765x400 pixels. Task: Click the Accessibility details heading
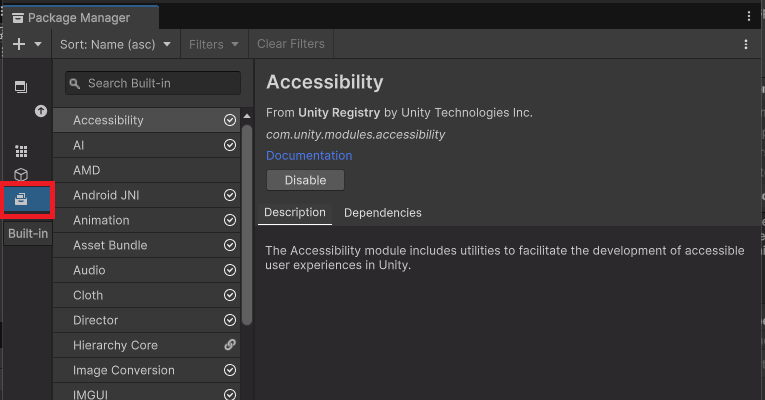click(324, 82)
